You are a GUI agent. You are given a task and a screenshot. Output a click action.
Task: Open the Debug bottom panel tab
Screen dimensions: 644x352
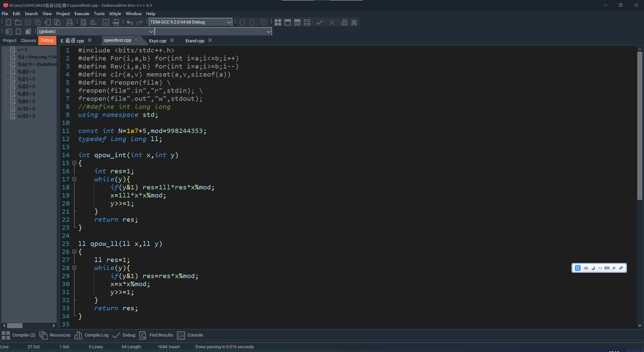click(x=124, y=335)
